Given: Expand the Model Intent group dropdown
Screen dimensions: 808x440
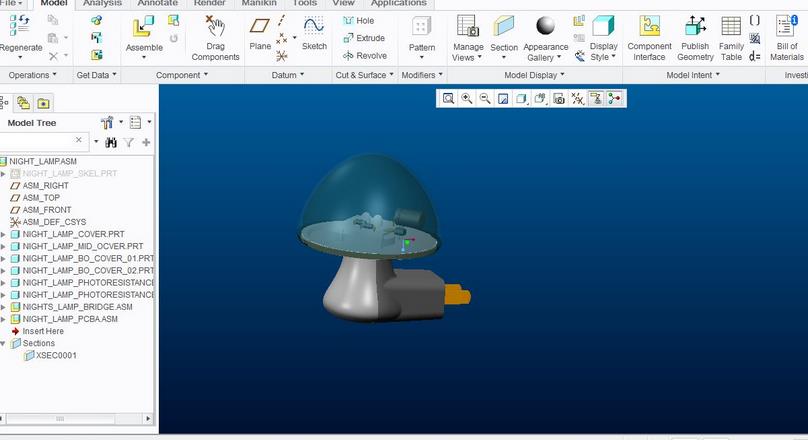Looking at the screenshot, I should pos(718,75).
